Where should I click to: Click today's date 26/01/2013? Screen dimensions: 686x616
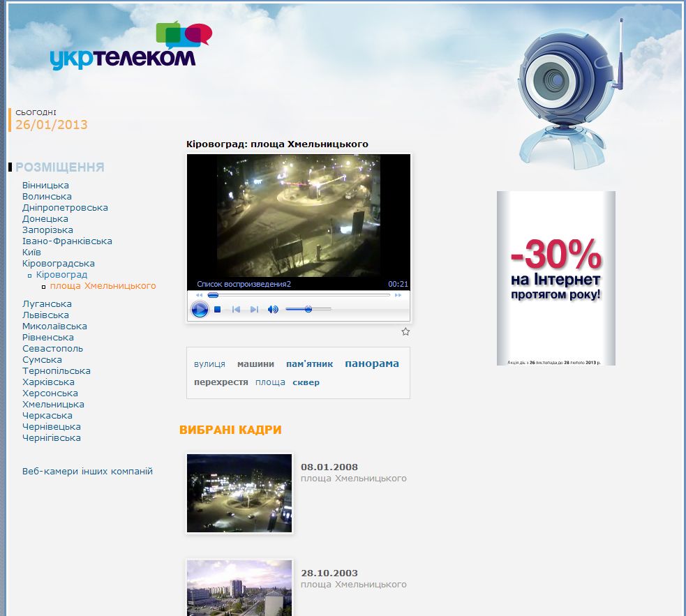[52, 125]
